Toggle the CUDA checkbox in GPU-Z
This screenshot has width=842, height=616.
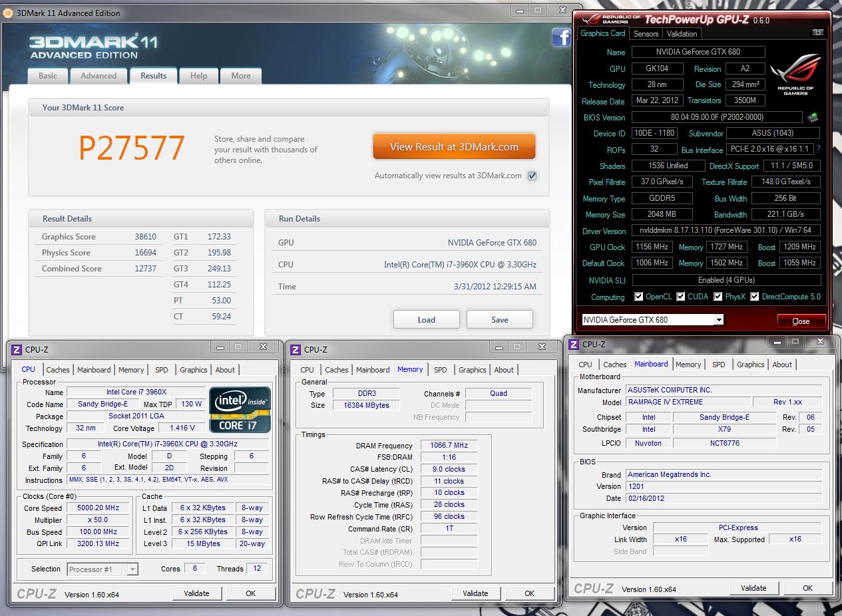680,297
